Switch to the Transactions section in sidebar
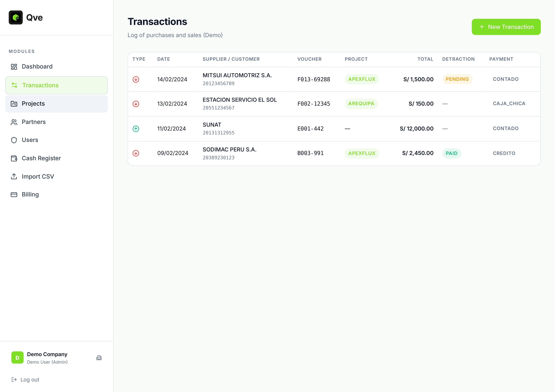The height and width of the screenshot is (392, 555). [x=40, y=85]
